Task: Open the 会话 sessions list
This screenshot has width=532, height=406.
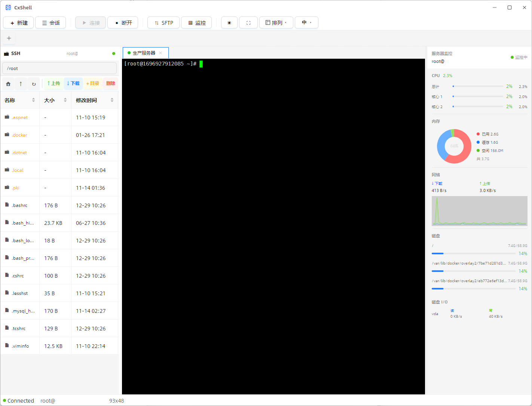Action: tap(51, 23)
